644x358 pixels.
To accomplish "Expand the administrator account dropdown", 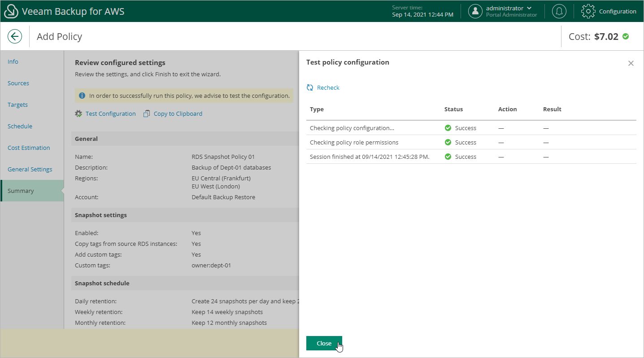I will point(529,8).
